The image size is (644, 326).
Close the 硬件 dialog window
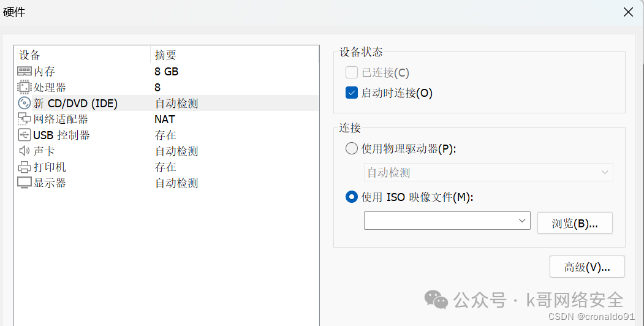(628, 12)
